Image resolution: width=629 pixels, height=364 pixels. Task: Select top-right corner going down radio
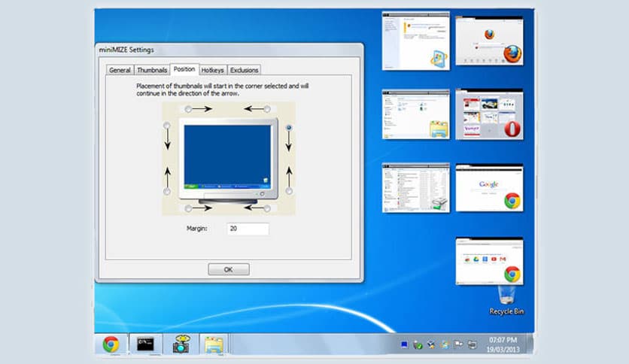click(x=288, y=128)
